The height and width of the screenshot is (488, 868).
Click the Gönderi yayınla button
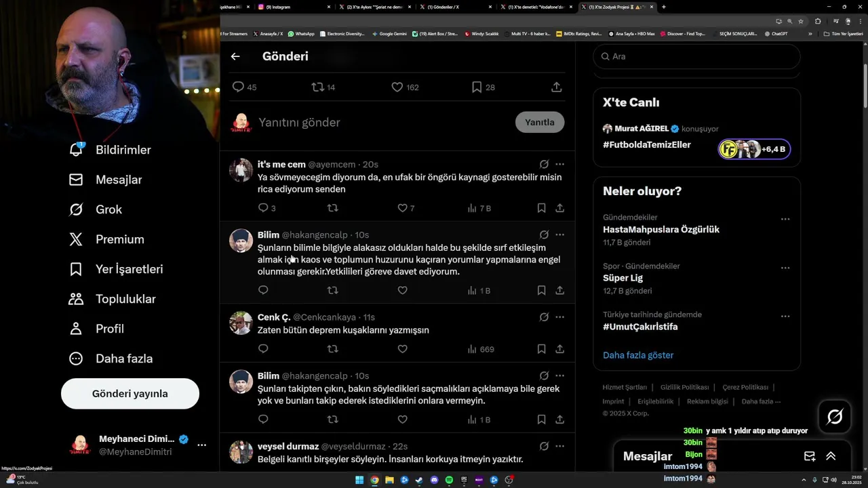click(130, 394)
